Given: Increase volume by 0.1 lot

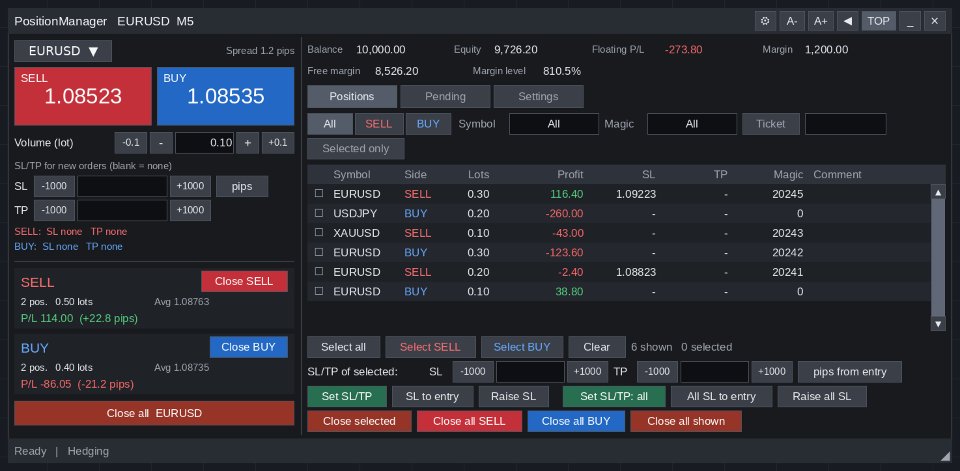Looking at the screenshot, I should (278, 143).
